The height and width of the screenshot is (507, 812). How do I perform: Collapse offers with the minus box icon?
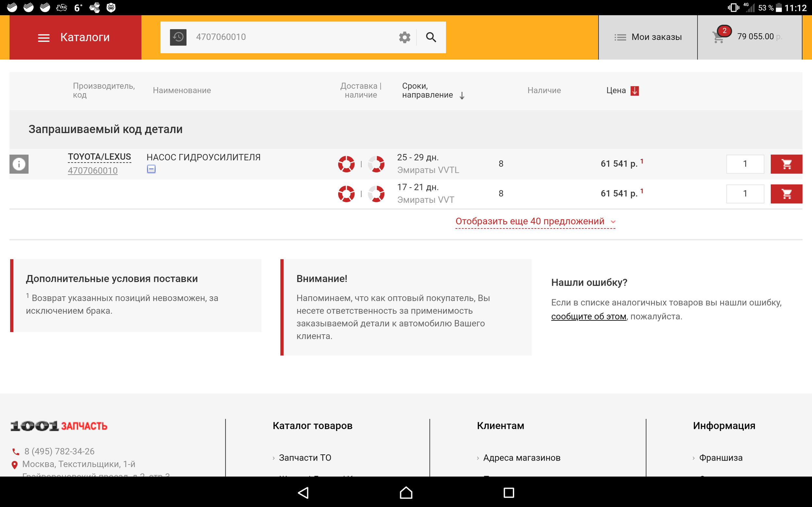[x=151, y=169]
